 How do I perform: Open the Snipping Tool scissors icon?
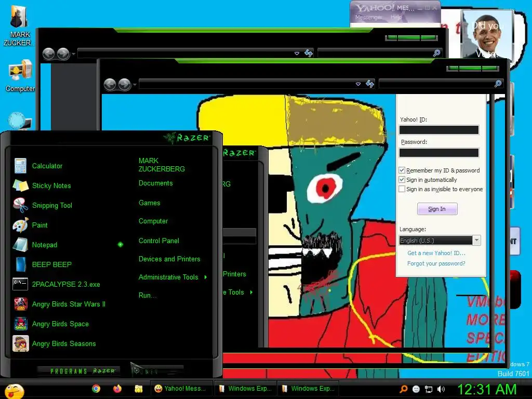tap(20, 205)
